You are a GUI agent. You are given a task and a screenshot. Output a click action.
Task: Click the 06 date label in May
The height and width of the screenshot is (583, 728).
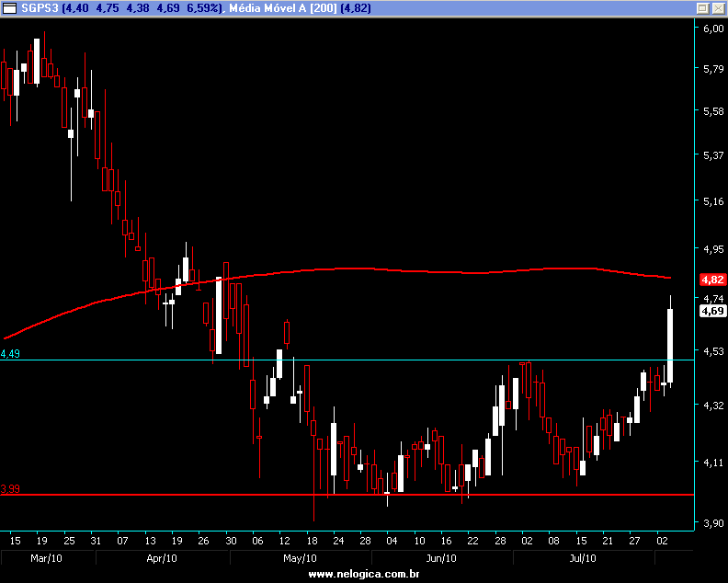click(x=257, y=541)
